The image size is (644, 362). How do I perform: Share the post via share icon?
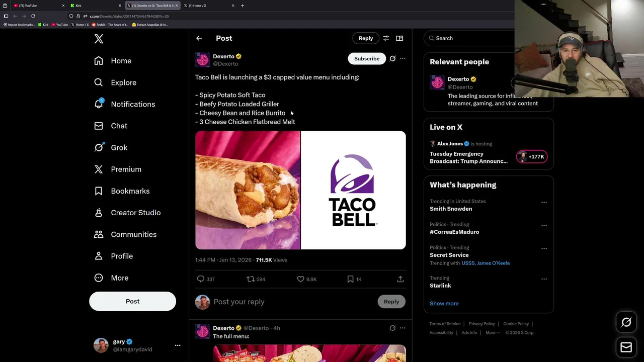pos(400,279)
